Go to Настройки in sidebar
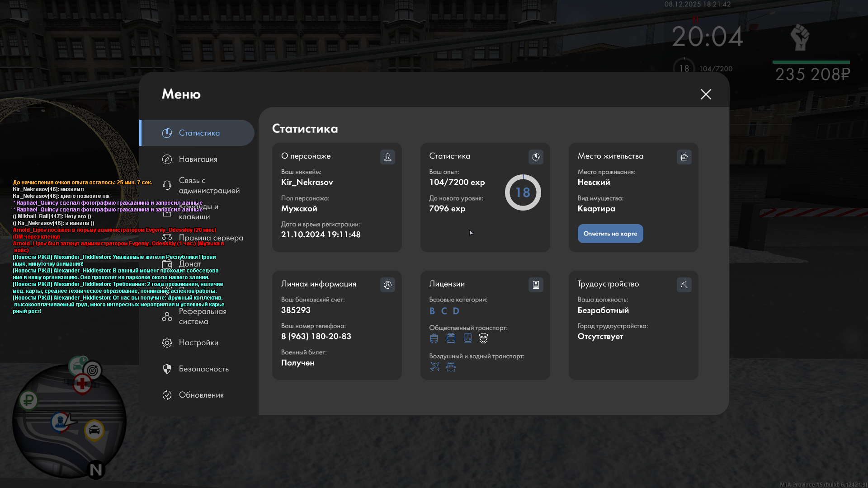The width and height of the screenshot is (868, 488). click(198, 343)
